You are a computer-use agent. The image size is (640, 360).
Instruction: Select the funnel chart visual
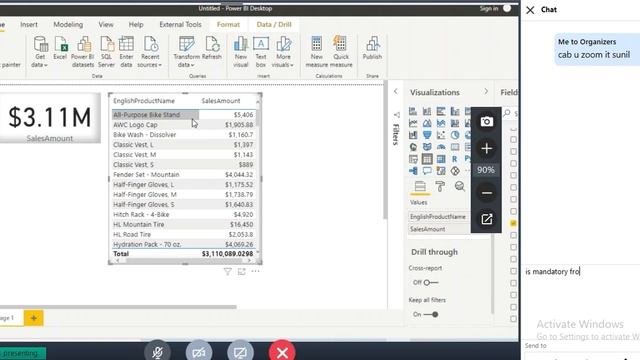point(427,135)
